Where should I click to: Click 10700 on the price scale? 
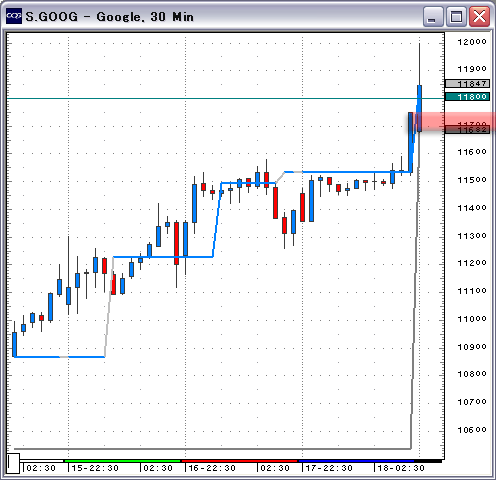[472, 402]
